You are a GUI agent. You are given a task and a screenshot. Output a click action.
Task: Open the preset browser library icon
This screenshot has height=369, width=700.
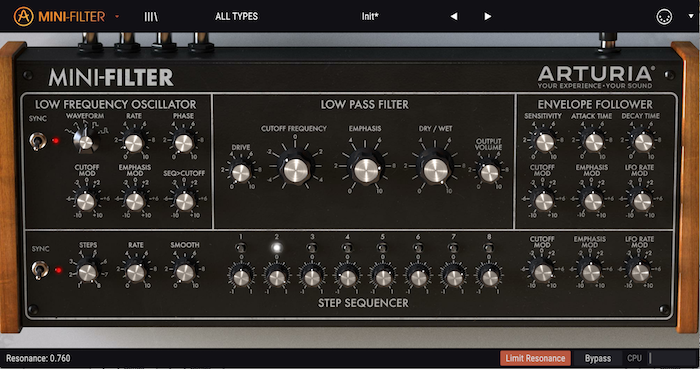151,17
